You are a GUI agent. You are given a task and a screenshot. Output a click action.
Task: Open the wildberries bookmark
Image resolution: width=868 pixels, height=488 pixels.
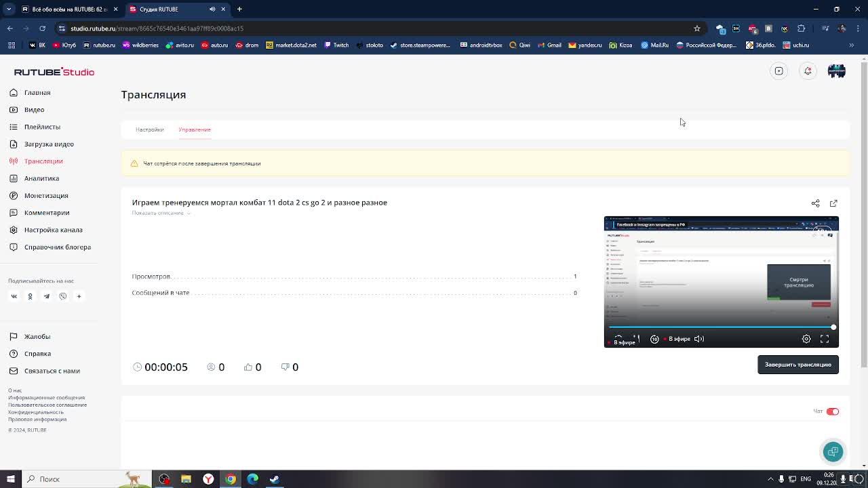point(140,45)
